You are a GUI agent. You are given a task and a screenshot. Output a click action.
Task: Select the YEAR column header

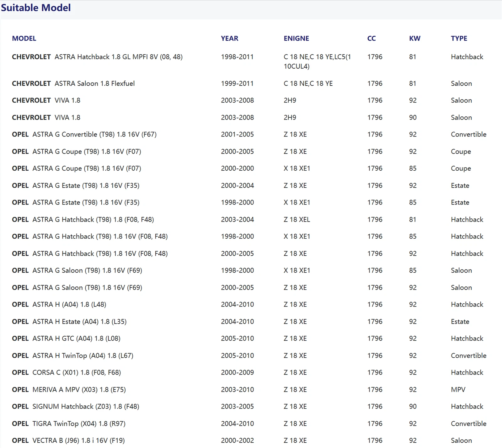coord(229,38)
